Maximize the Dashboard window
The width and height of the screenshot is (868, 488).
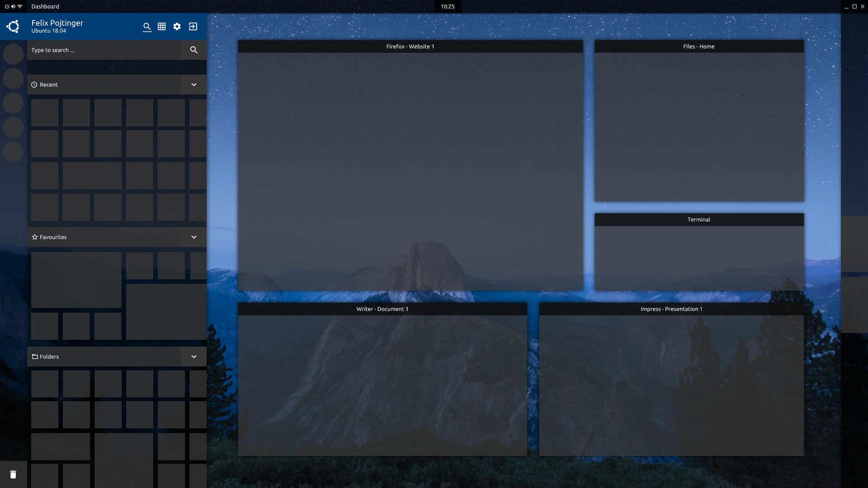[x=854, y=6]
